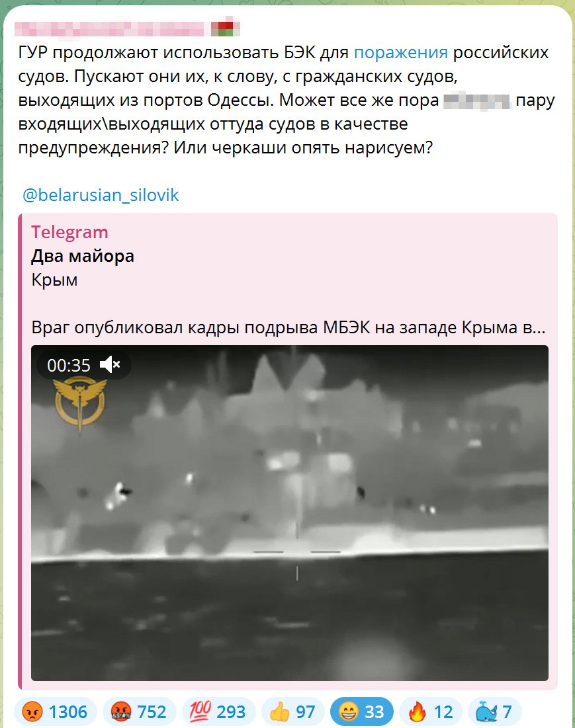Open the Два майора forwarded post title
Screen dimensions: 575x728
coord(83,256)
